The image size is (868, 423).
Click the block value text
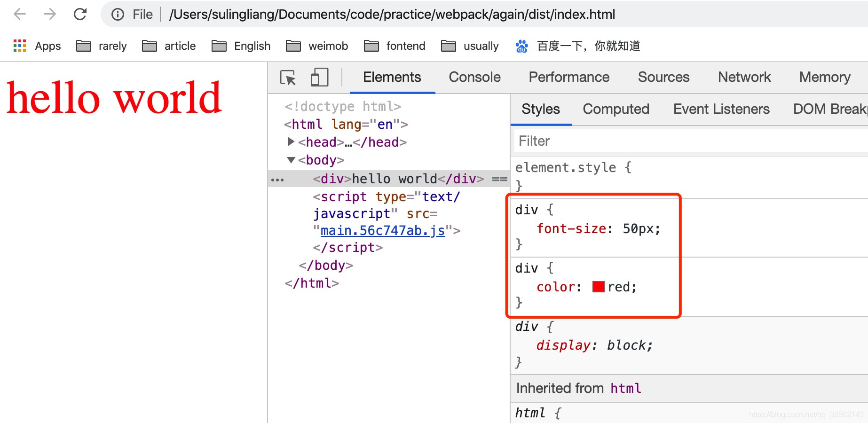pyautogui.click(x=626, y=345)
